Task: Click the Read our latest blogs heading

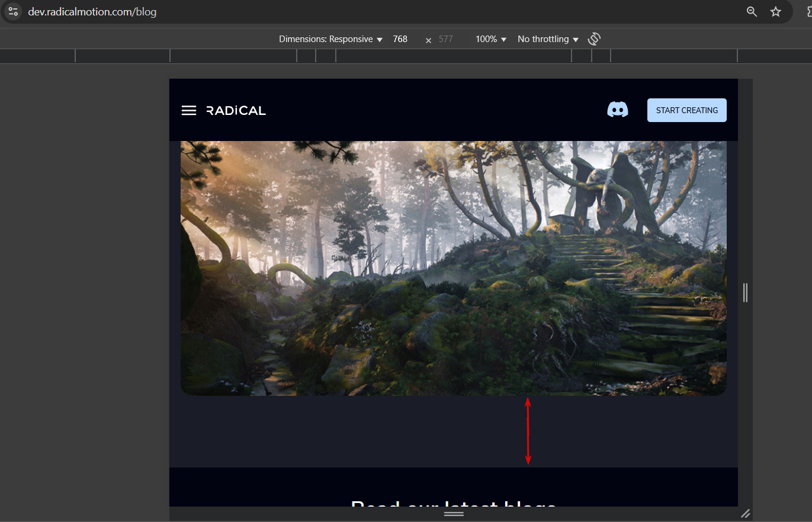Action: [x=454, y=505]
